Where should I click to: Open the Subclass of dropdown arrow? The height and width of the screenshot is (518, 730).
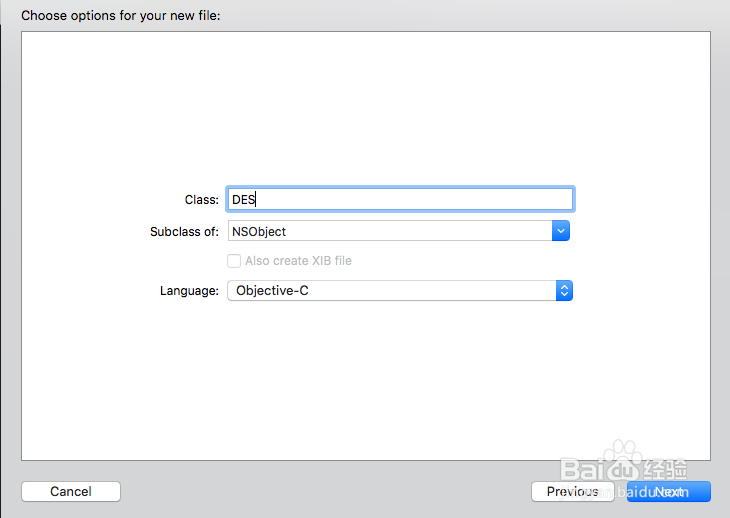tap(561, 231)
